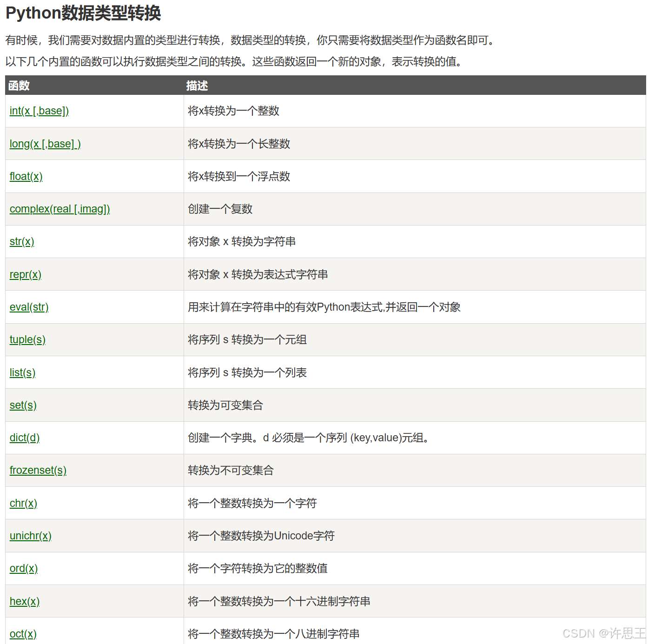648x644 pixels.
Task: Open the complex(real [,imag]) link
Action: 60,209
